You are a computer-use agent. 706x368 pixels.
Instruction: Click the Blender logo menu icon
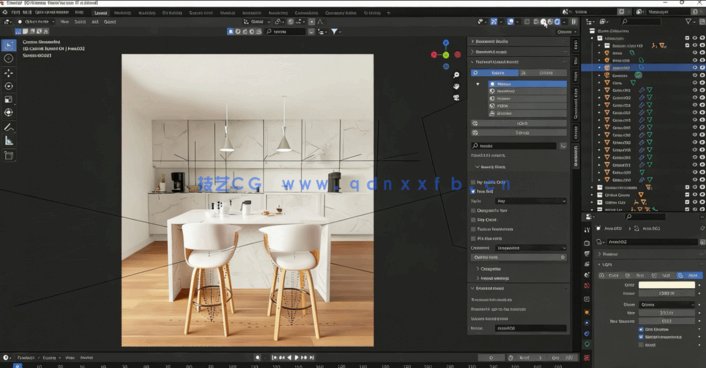[5, 13]
